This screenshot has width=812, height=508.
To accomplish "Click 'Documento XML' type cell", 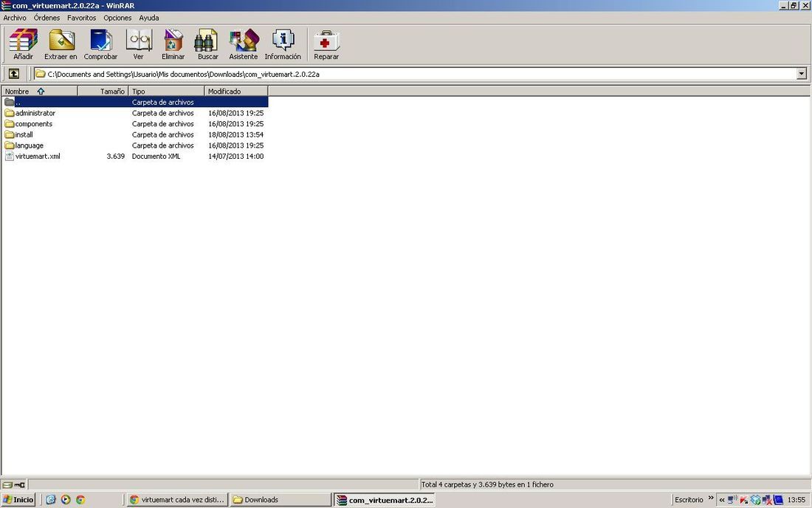I will 156,156.
